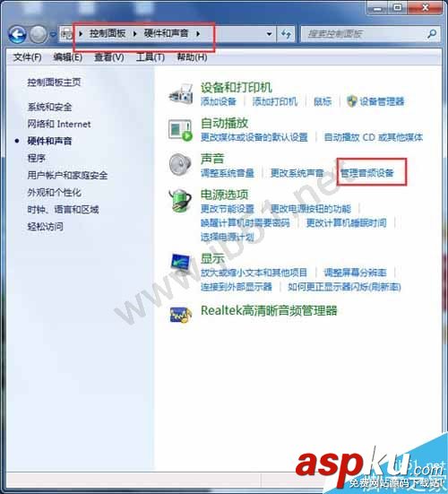Viewport: 448px width, 494px height.
Task: Expand the arrow after 控制面板 breadcrumb
Action: [134, 34]
